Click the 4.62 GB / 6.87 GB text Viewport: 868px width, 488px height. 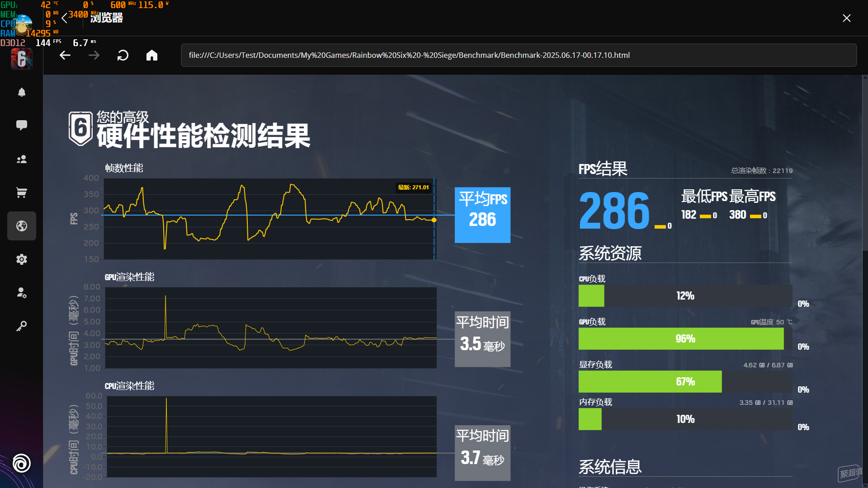coord(768,365)
